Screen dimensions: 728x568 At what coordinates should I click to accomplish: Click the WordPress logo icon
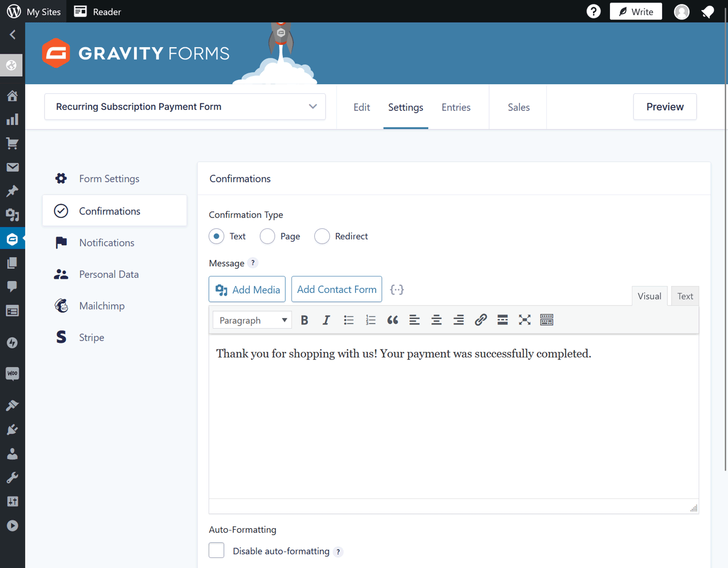(14, 11)
